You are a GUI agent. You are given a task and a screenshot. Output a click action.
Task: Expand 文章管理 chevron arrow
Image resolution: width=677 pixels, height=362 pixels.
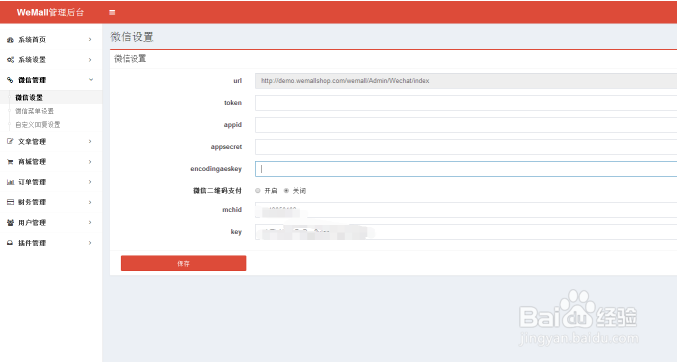(x=90, y=141)
